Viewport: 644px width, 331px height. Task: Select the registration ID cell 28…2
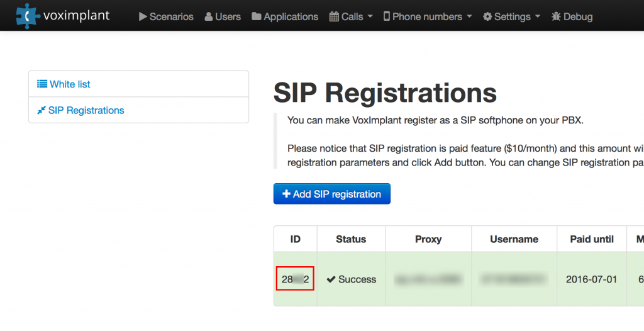296,279
